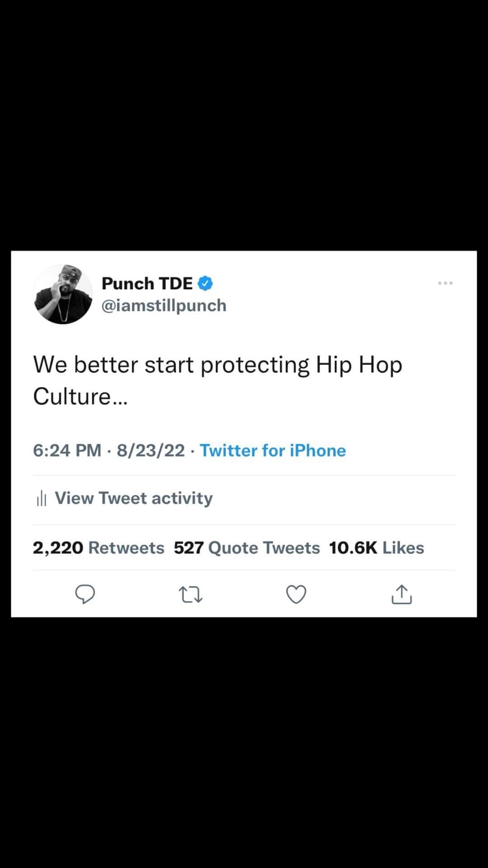This screenshot has width=488, height=868.
Task: Click the 6:24 PM timestamp
Action: [x=67, y=450]
